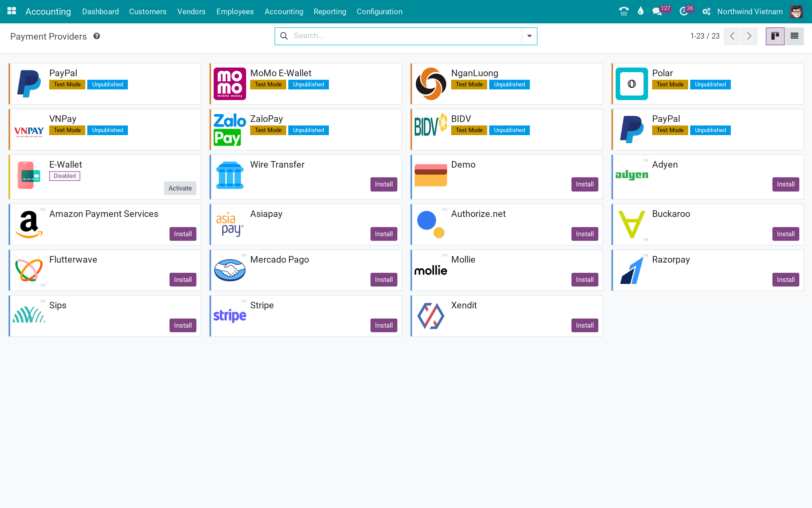Open the Customers menu
Screen dimensions: 812x508
tap(148, 11)
